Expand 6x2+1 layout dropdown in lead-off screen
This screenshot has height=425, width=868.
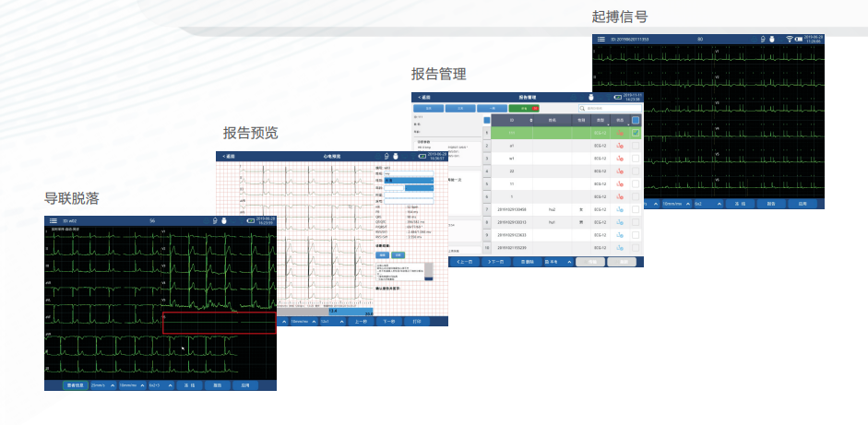point(159,384)
